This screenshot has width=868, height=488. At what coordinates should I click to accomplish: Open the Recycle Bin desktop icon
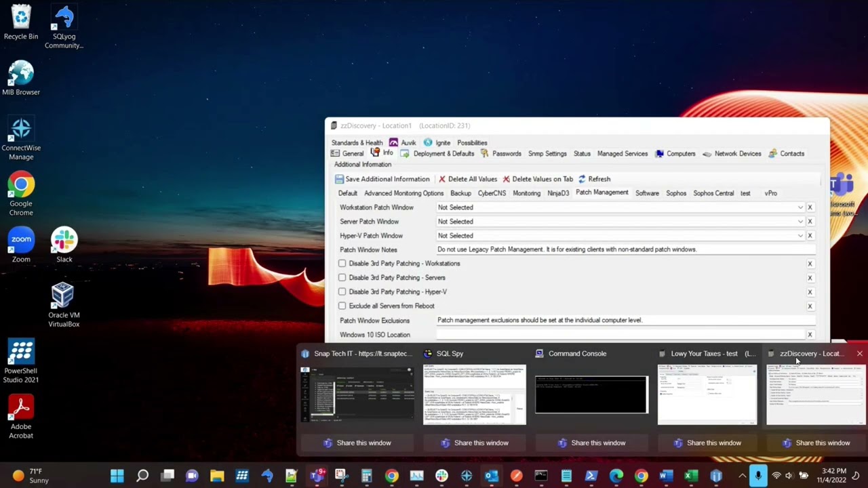(x=21, y=23)
